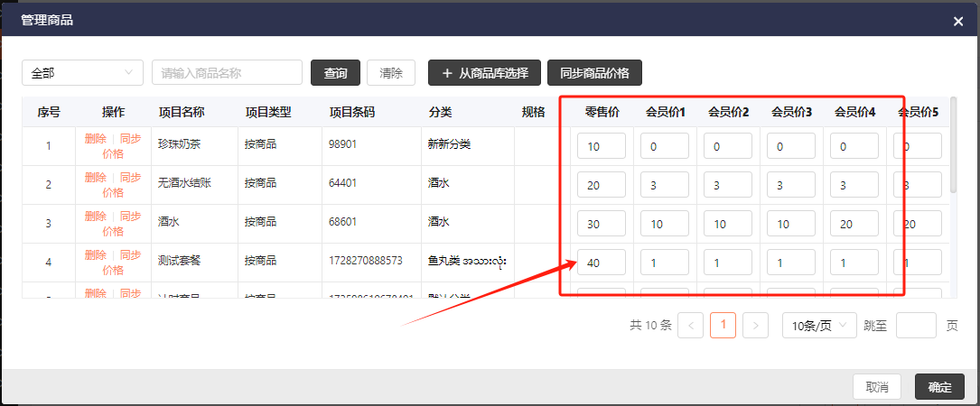The width and height of the screenshot is (980, 406).
Task: Go to next page arrow
Action: click(755, 325)
